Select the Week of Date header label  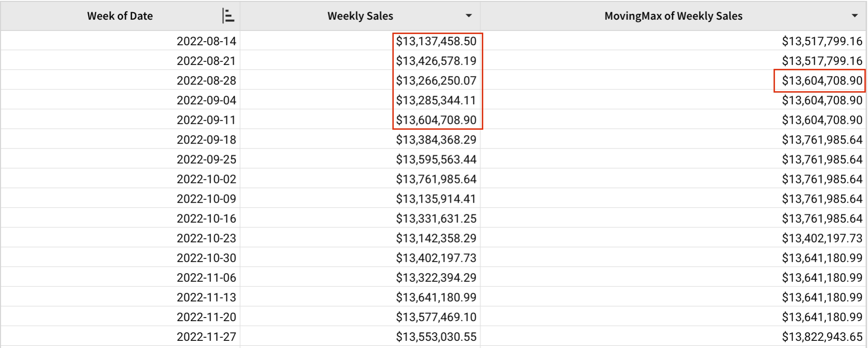[x=120, y=16]
